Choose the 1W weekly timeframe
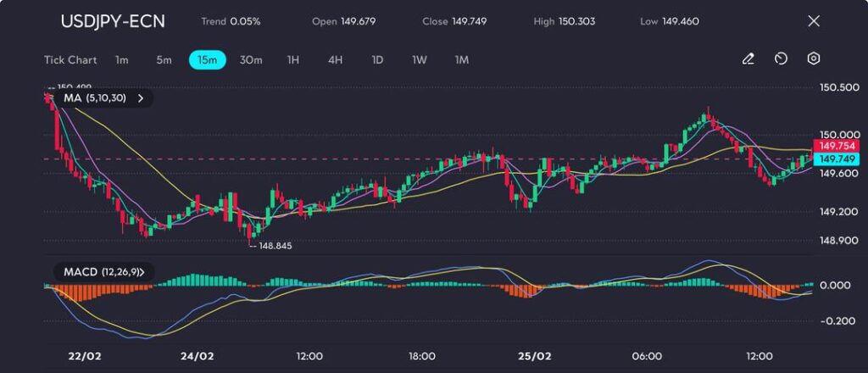The height and width of the screenshot is (373, 868). pyautogui.click(x=420, y=60)
